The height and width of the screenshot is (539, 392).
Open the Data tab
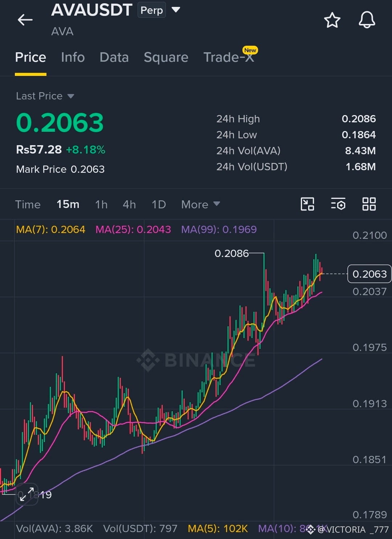point(114,57)
